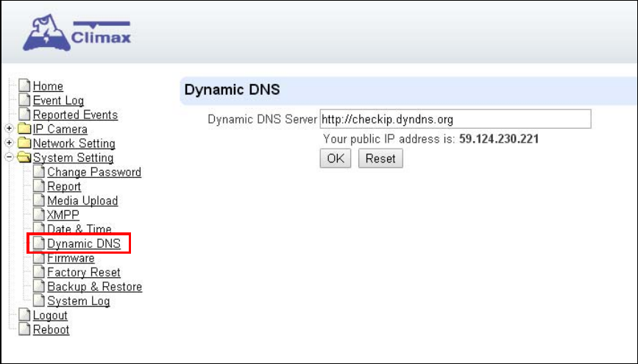The height and width of the screenshot is (364, 638).
Task: Open the Dynamic DNS menu entry
Action: (84, 243)
